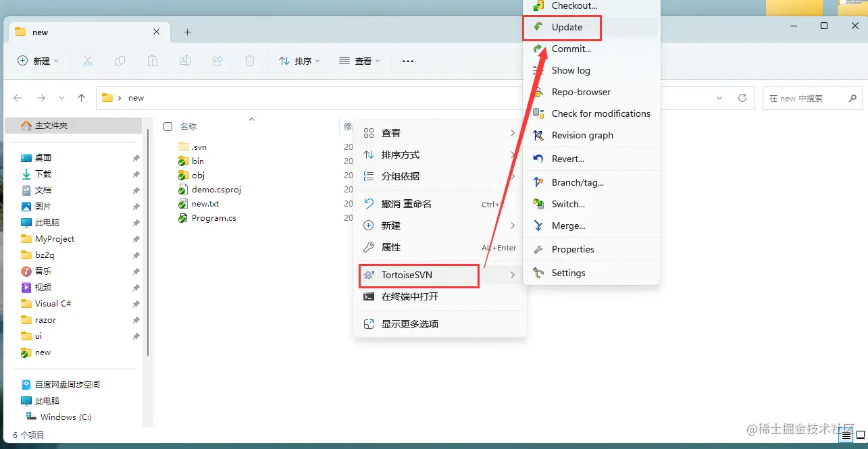Open recent locations chevron dropdown

point(61,98)
